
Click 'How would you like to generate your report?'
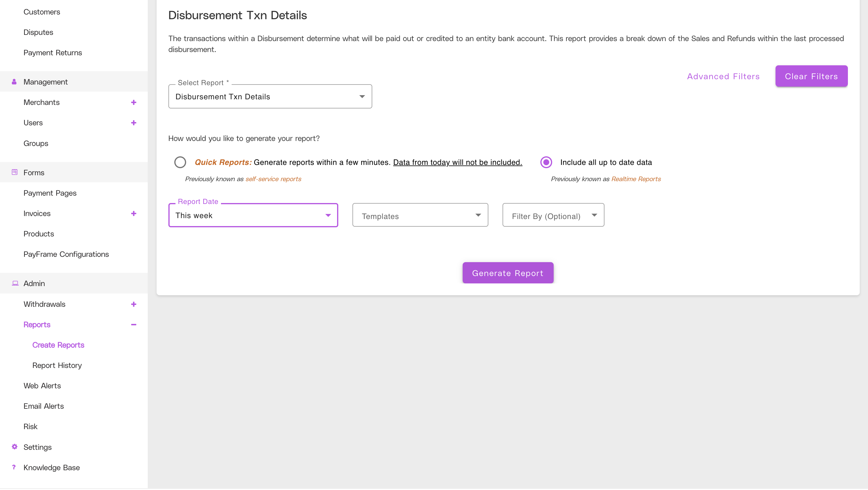click(x=244, y=139)
